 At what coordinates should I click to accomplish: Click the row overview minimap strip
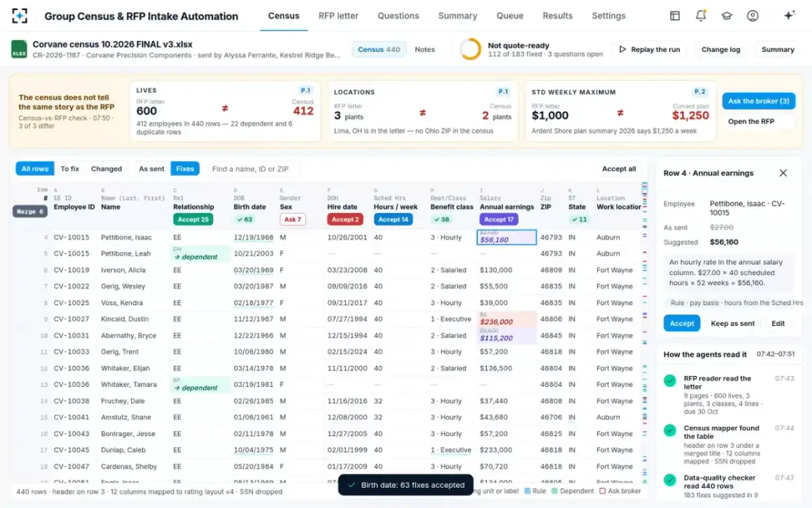coord(645,332)
